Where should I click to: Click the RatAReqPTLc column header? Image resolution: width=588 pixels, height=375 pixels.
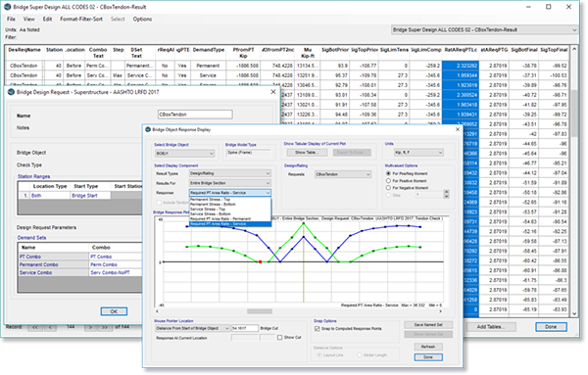click(461, 53)
